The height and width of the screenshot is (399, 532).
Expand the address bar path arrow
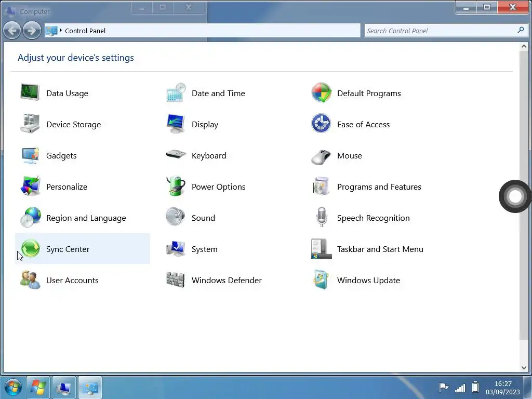(x=61, y=30)
